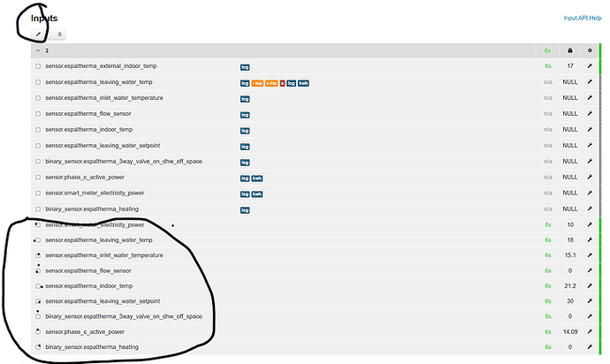Open wrench for binary_sensor heating with NULL value
610x364 pixels.
(x=590, y=209)
